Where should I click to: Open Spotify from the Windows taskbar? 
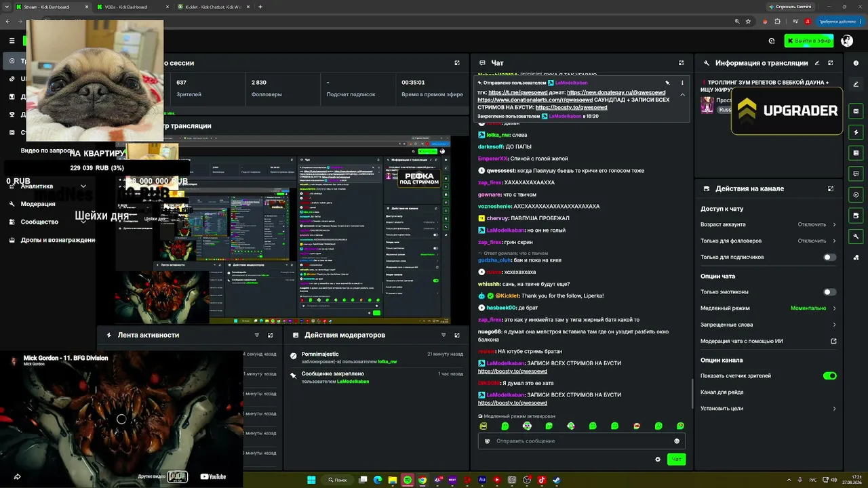click(x=408, y=480)
